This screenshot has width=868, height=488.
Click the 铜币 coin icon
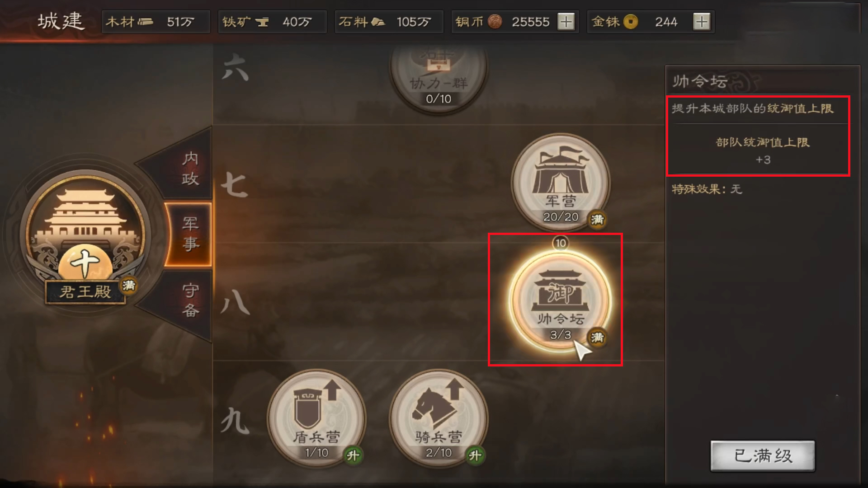[x=495, y=22]
